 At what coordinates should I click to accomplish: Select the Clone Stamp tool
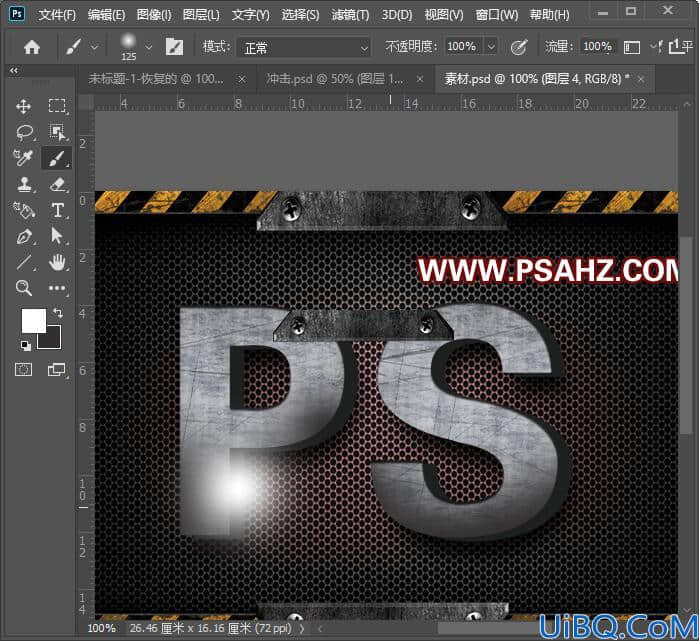pyautogui.click(x=24, y=184)
